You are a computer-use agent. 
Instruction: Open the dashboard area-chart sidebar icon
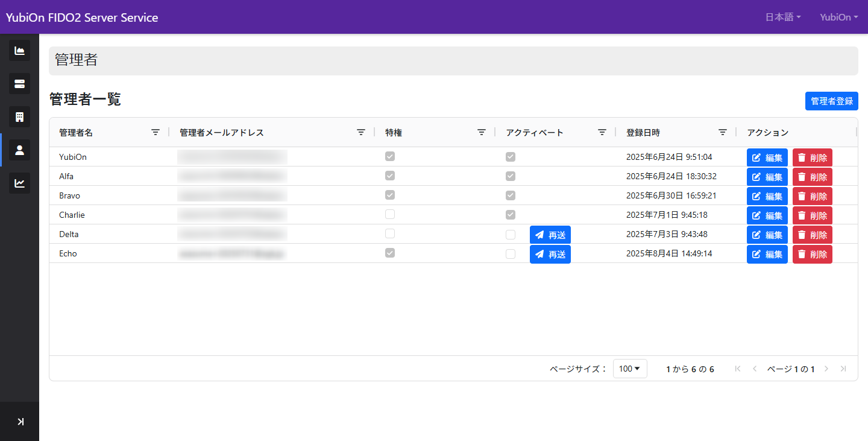[19, 51]
